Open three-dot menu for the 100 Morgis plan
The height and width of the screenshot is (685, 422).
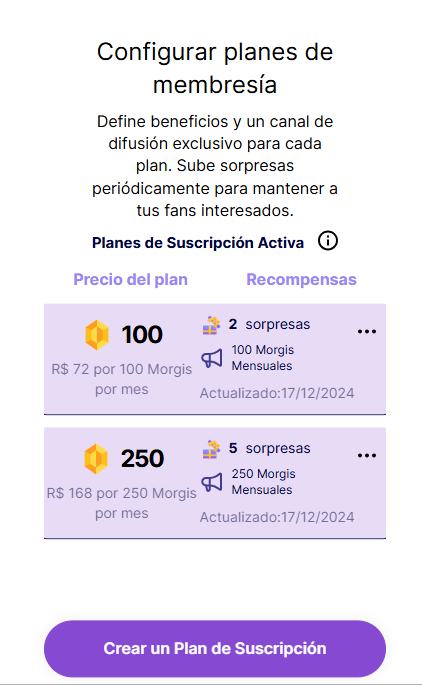pyautogui.click(x=367, y=332)
